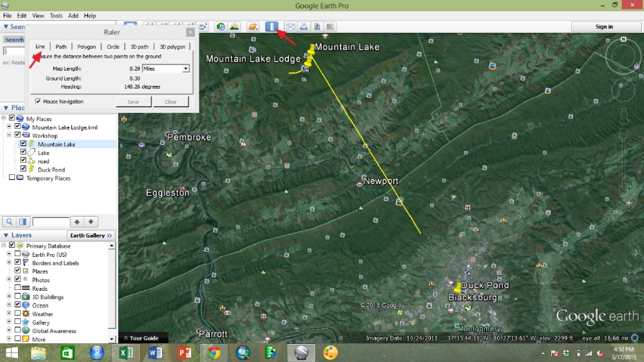The image size is (644, 362).
Task: Click the Layers panel scroll down arrow
Action: click(x=112, y=340)
